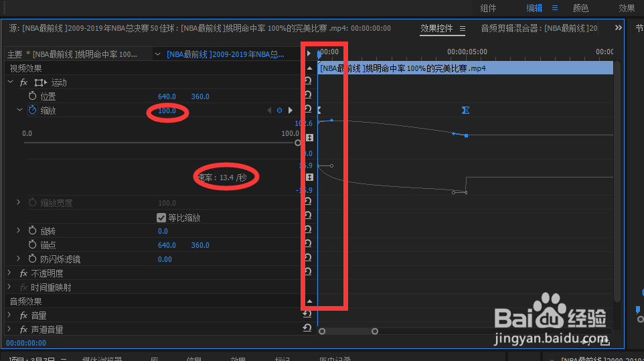Viewport: 644px width, 361px height.
Task: Open the master clip dropdown arrow
Action: click(157, 54)
